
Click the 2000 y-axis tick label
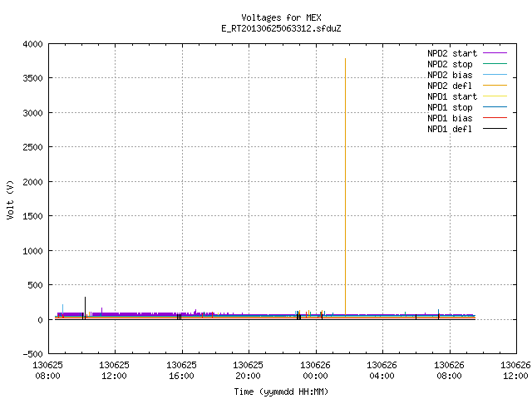tap(33, 182)
